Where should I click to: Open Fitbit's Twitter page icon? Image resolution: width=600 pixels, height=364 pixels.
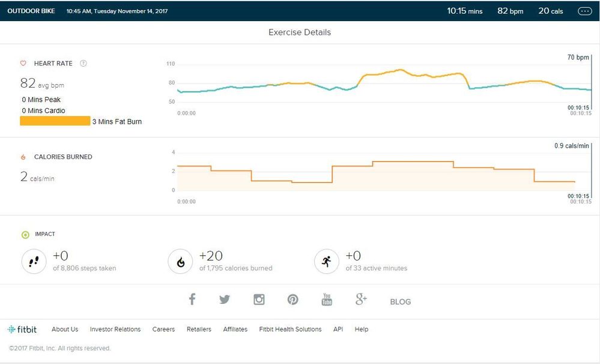[225, 299]
